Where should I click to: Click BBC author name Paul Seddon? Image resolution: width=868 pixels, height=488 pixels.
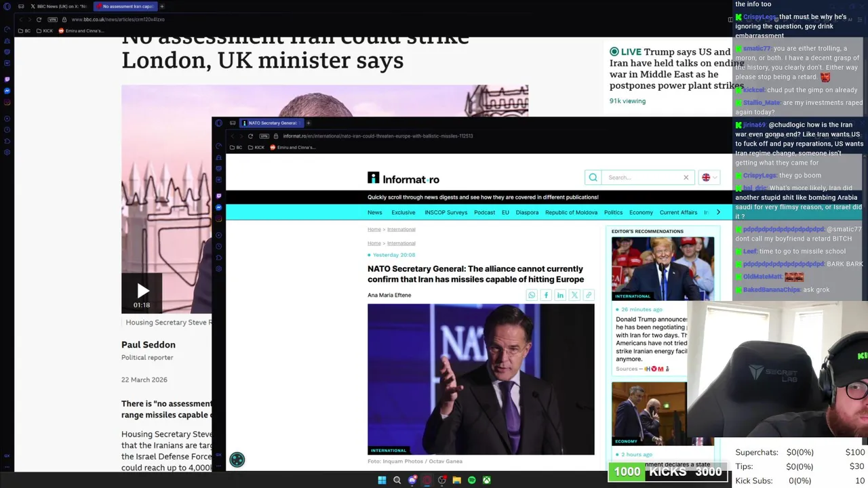pyautogui.click(x=149, y=344)
